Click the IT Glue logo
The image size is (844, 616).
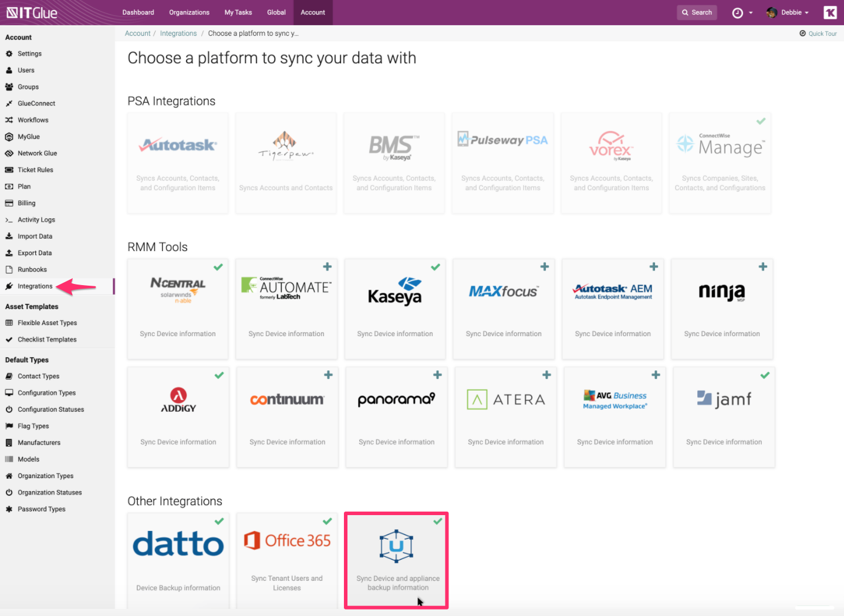click(x=32, y=12)
